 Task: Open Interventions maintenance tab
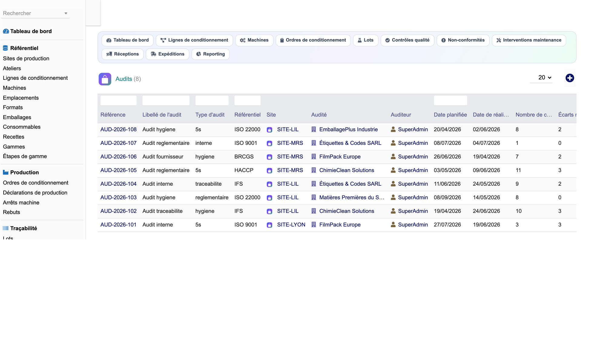[529, 40]
